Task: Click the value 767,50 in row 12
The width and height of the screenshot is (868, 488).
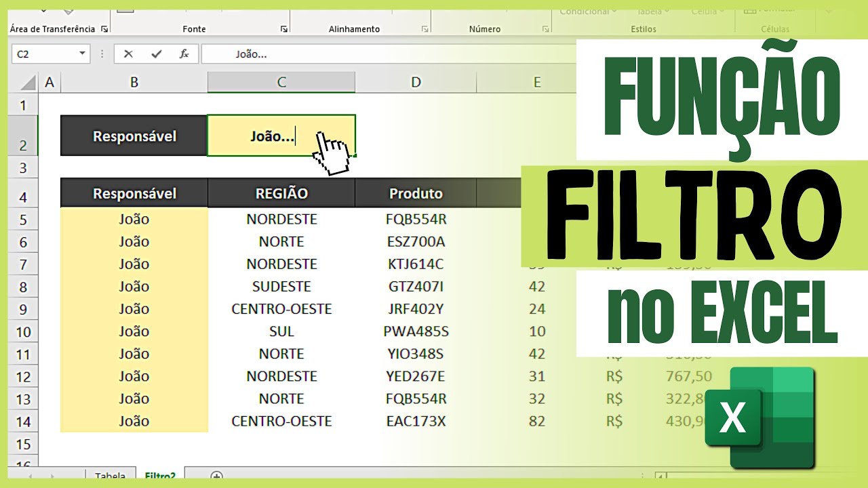Action: (688, 375)
